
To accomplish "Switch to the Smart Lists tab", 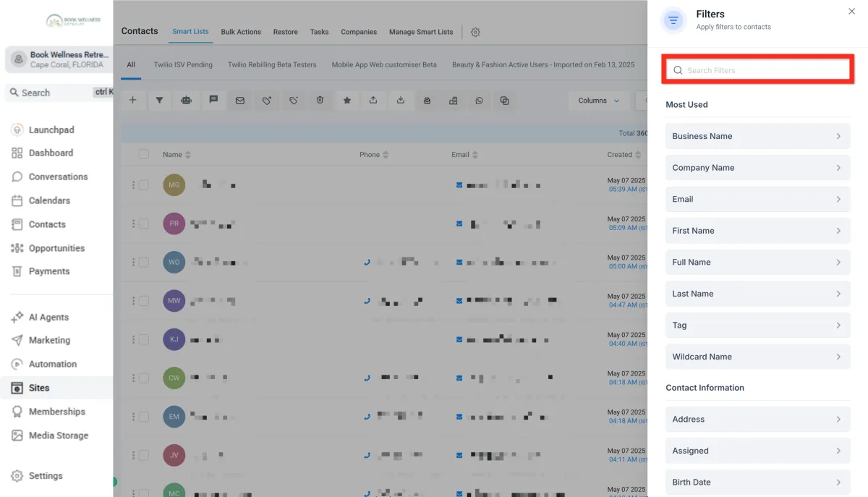I will point(190,32).
